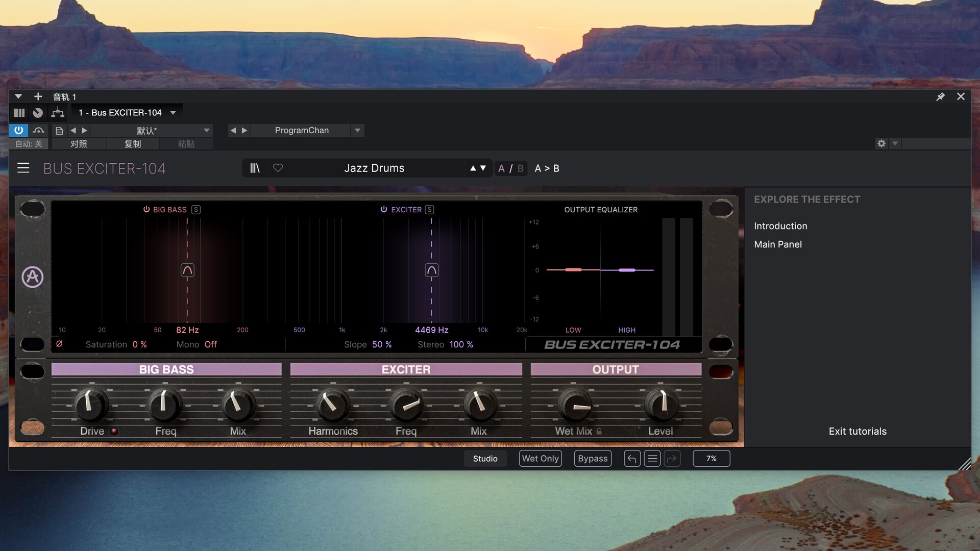980x551 pixels.
Task: Select previous preset with up arrow
Action: (473, 168)
